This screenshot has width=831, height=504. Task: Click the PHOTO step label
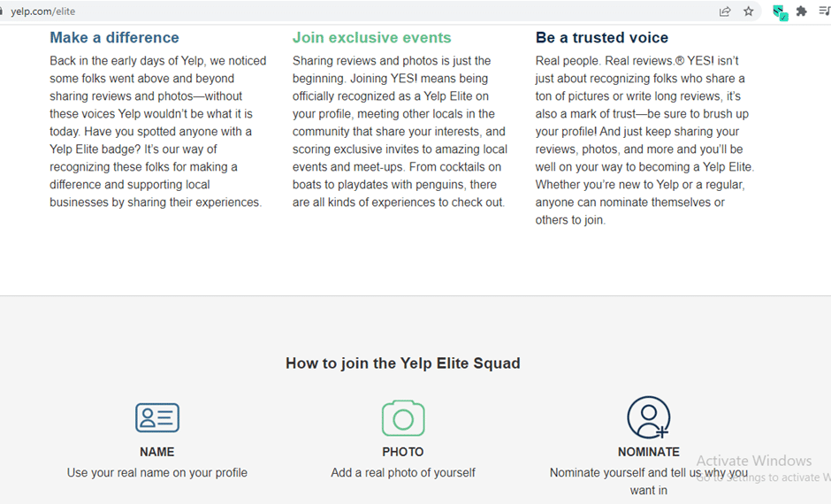pos(403,452)
